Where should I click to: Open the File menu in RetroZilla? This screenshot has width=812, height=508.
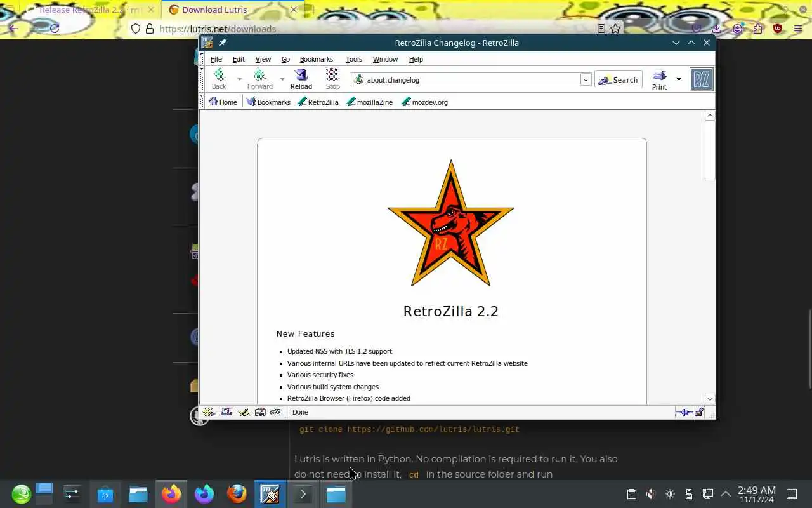coord(216,59)
